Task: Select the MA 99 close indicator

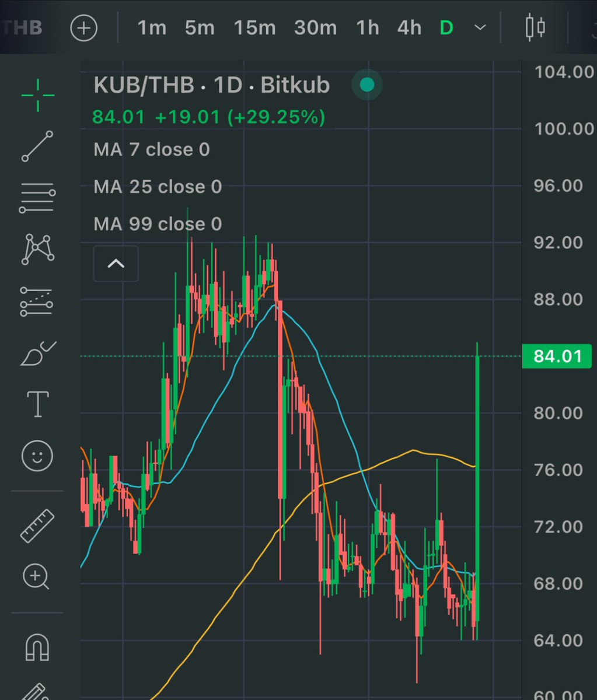Action: (158, 224)
